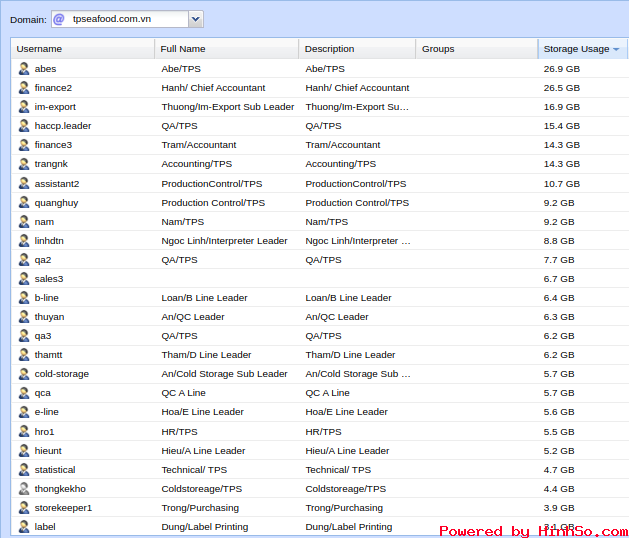Click user icon for finance2

click(x=24, y=87)
